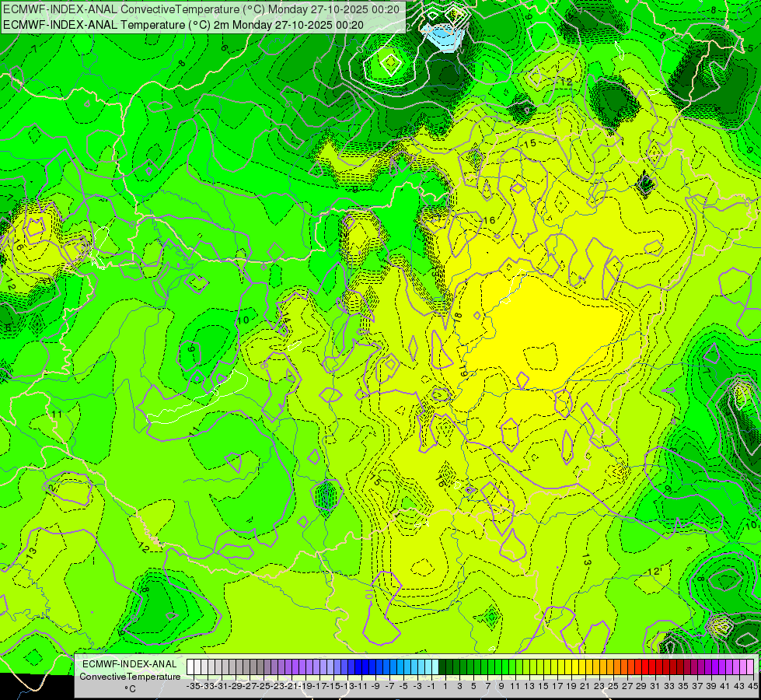This screenshot has width=761, height=700.
Task: Click the legend scale value -23
Action: [x=278, y=686]
